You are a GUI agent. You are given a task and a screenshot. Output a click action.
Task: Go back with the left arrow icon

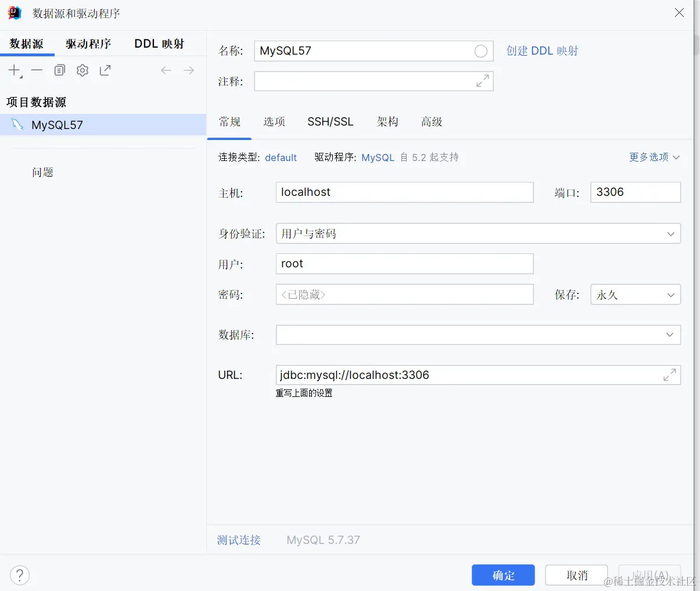(166, 70)
